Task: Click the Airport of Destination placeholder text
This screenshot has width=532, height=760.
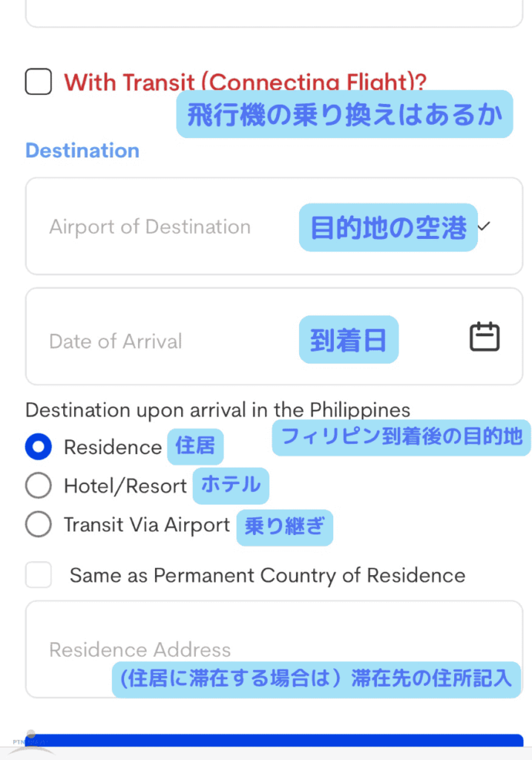Action: (x=150, y=227)
